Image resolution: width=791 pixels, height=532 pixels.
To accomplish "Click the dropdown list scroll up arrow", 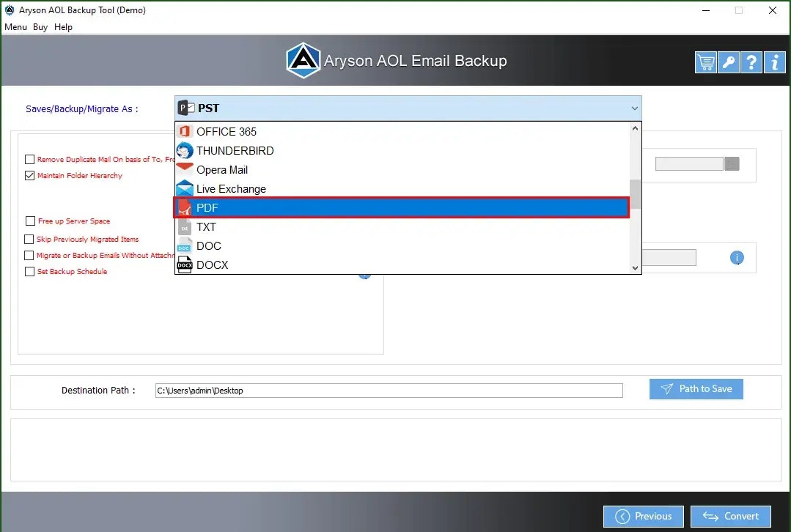I will [x=635, y=128].
